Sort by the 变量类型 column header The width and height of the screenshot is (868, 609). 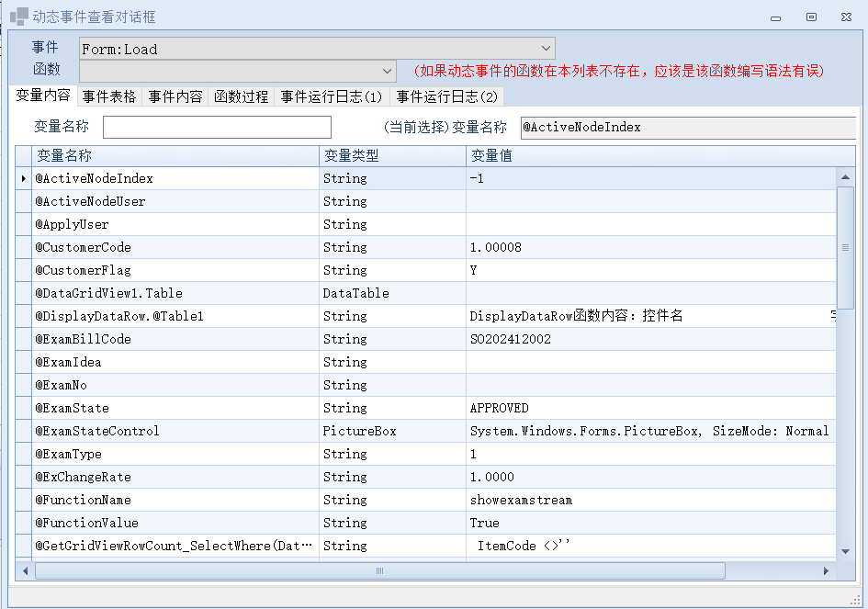(392, 156)
